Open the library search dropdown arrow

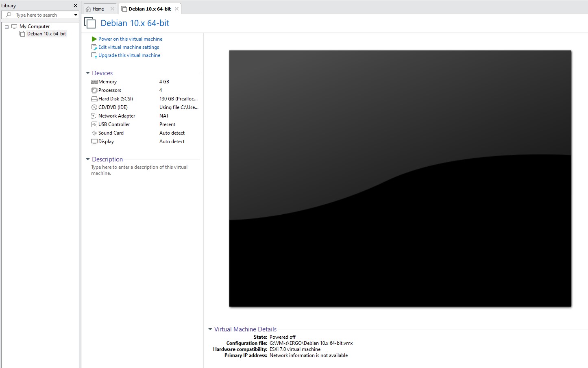pos(76,15)
